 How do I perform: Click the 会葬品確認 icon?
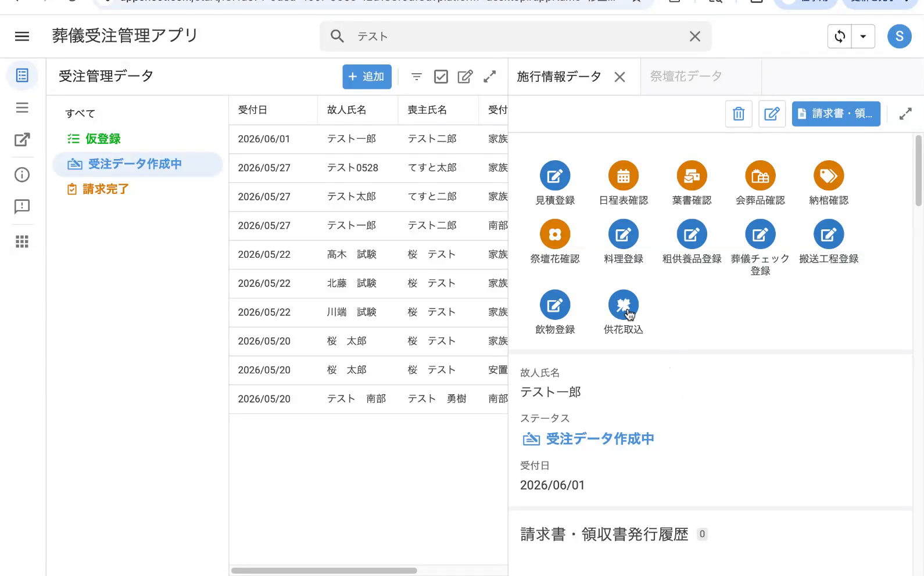760,175
